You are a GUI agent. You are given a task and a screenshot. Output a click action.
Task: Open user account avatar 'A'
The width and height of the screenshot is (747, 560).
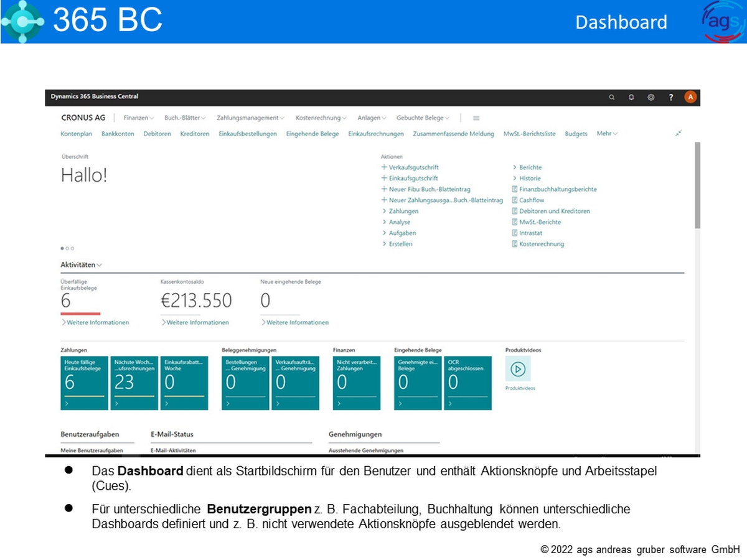(x=690, y=97)
